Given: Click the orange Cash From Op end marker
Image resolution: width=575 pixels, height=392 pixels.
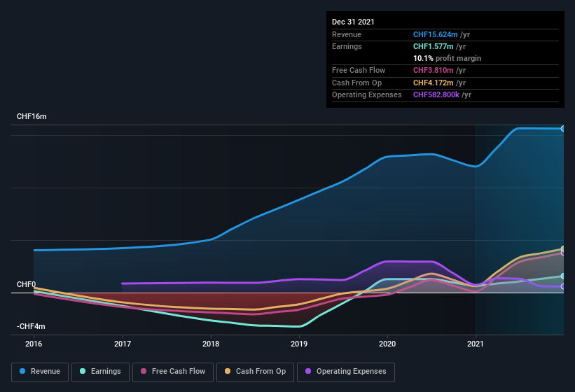Looking at the screenshot, I should pos(562,248).
